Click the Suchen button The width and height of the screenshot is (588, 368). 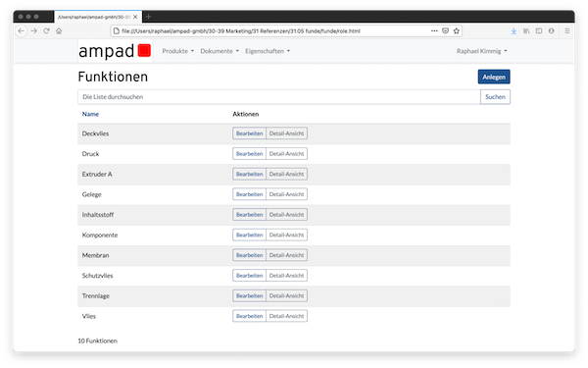(495, 97)
